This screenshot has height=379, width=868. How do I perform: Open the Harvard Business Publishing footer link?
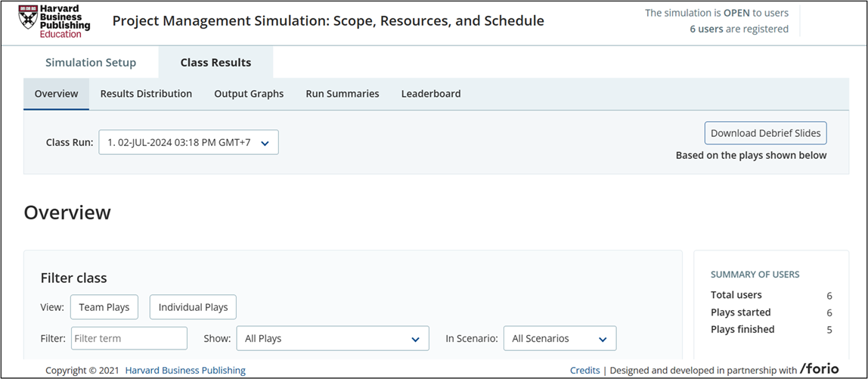[185, 371]
